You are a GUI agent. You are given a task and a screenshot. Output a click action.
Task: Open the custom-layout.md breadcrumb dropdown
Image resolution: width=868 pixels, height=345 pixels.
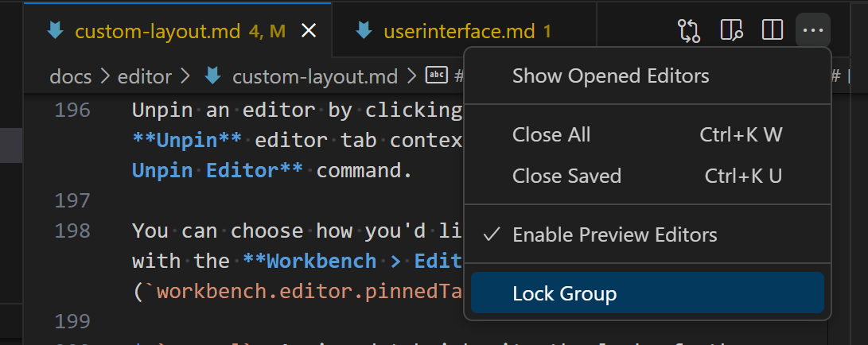(314, 76)
